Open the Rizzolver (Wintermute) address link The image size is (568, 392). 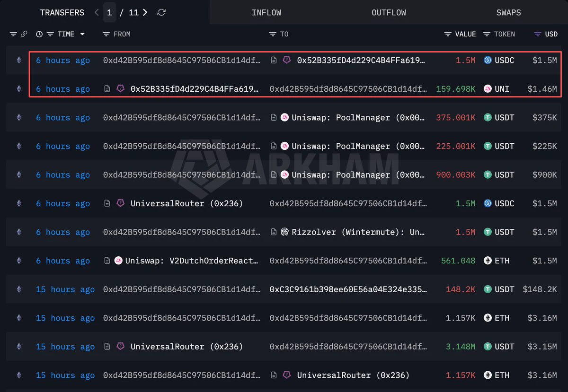click(x=358, y=232)
